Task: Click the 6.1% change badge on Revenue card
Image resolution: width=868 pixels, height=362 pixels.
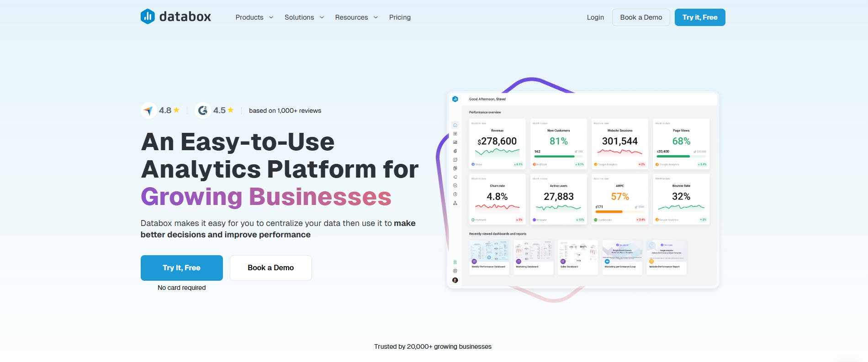Action: [x=518, y=164]
